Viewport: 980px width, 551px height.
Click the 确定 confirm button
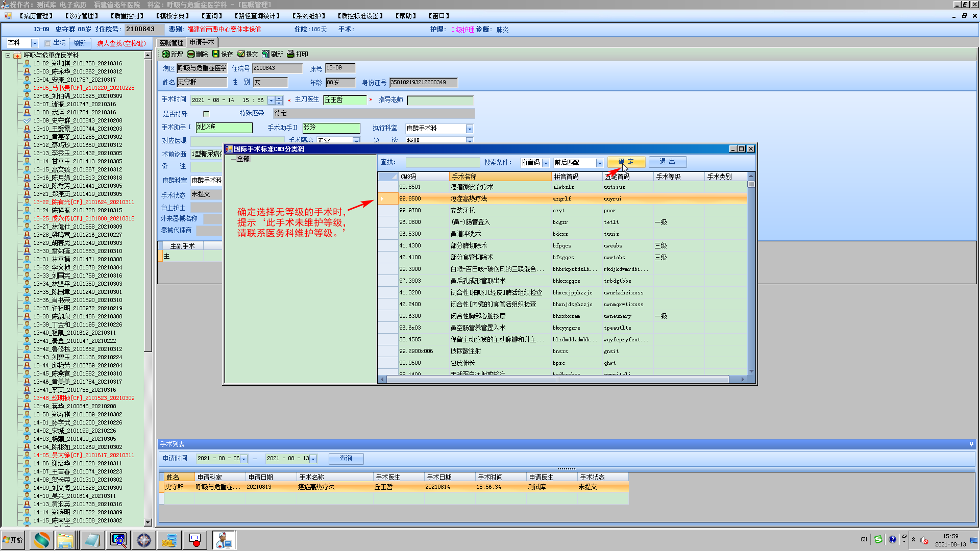[626, 162]
